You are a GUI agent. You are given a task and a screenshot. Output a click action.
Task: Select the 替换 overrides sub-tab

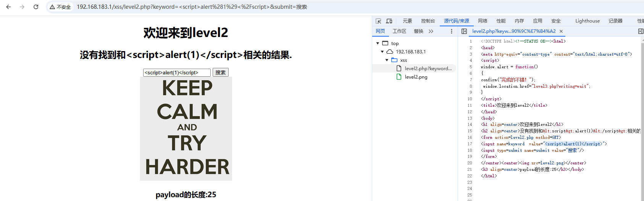click(x=418, y=31)
